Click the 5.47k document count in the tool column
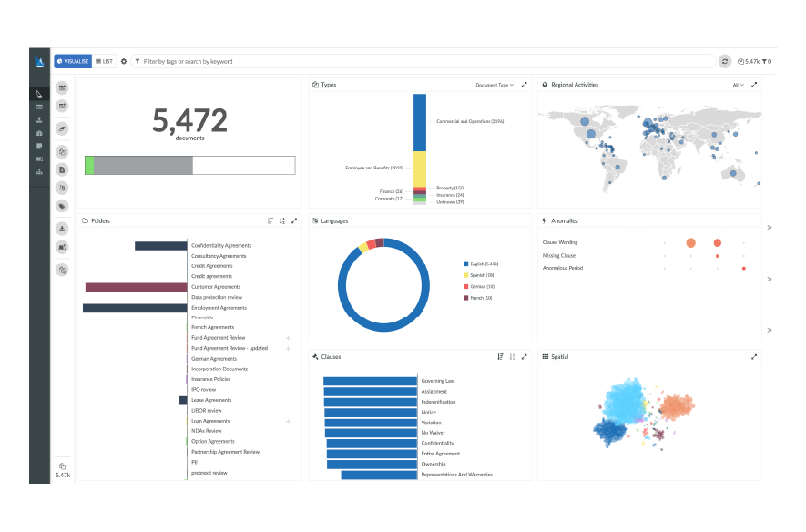 [63, 471]
